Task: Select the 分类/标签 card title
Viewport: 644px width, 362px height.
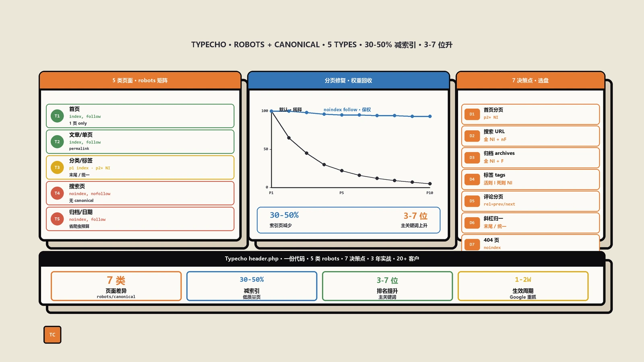Action: pos(81,160)
